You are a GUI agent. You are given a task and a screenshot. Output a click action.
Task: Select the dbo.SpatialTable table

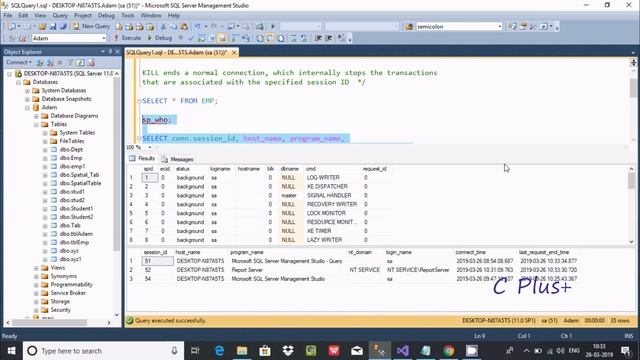[x=80, y=183]
